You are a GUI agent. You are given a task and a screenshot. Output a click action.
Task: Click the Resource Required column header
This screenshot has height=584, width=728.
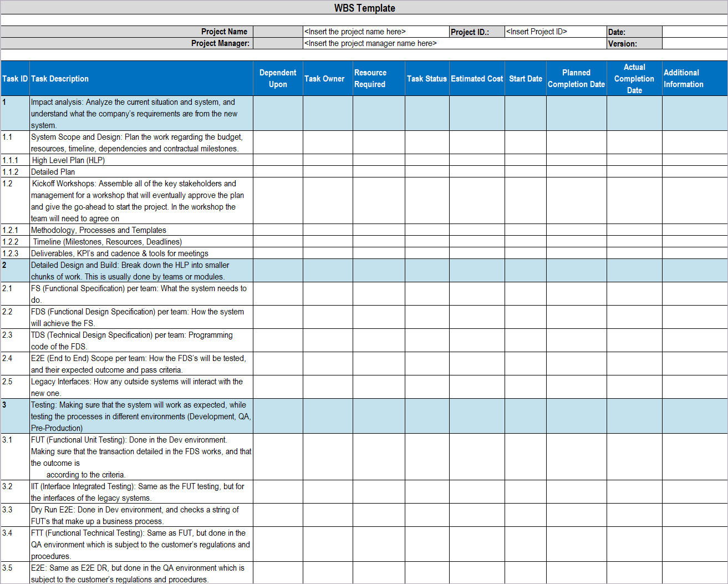click(x=378, y=78)
